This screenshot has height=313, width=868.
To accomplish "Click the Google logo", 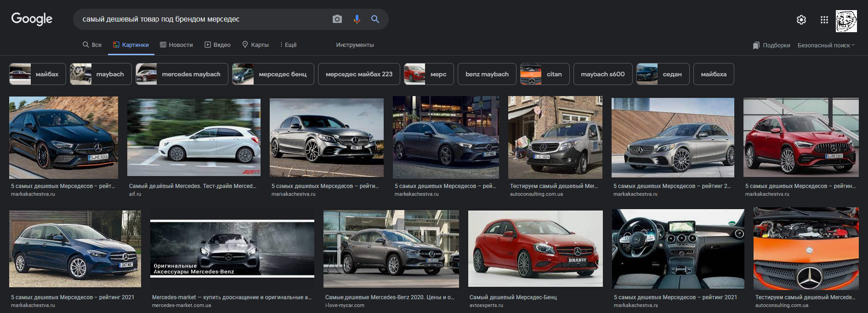I will tap(32, 19).
